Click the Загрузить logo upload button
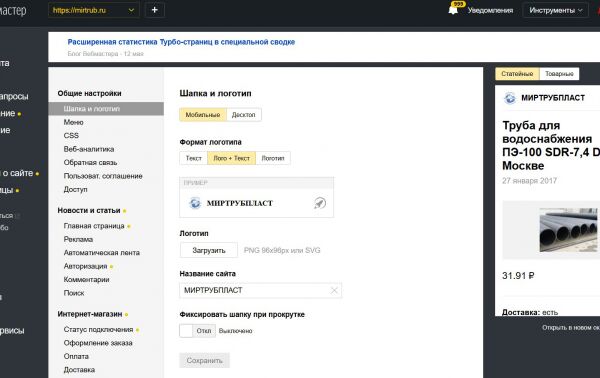The width and height of the screenshot is (600, 378). [209, 250]
